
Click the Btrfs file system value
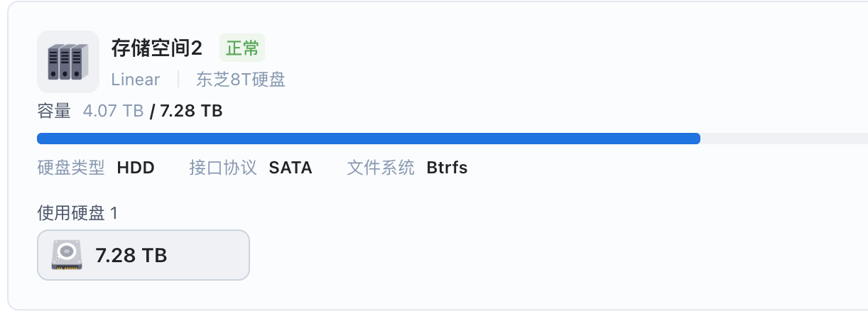pyautogui.click(x=447, y=168)
